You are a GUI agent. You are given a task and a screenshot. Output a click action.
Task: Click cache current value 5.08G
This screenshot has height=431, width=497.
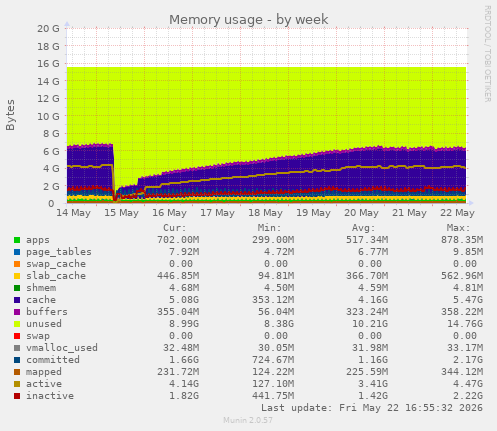pyautogui.click(x=184, y=300)
